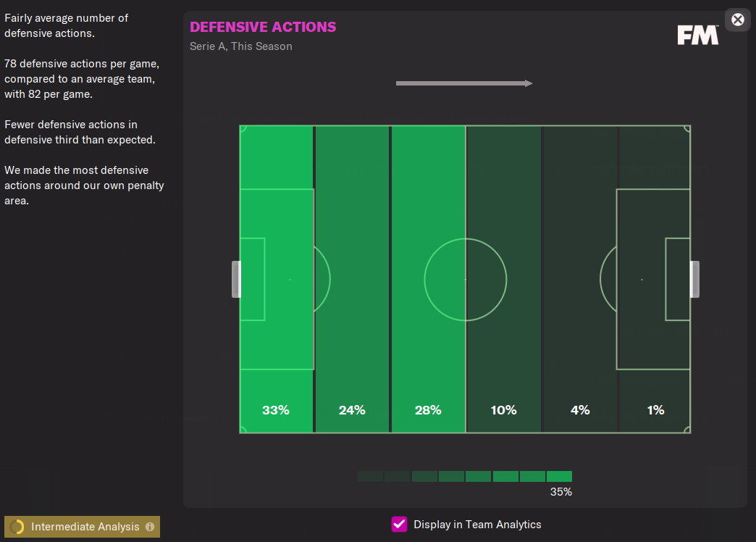Image resolution: width=756 pixels, height=542 pixels.
Task: Click the darkest legend swatch
Action: (370, 476)
